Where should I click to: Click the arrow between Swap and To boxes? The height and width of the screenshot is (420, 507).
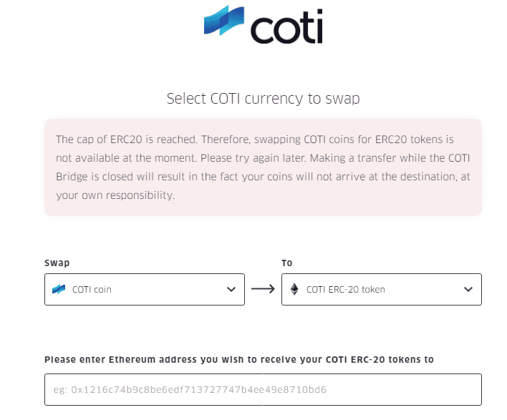tap(263, 289)
